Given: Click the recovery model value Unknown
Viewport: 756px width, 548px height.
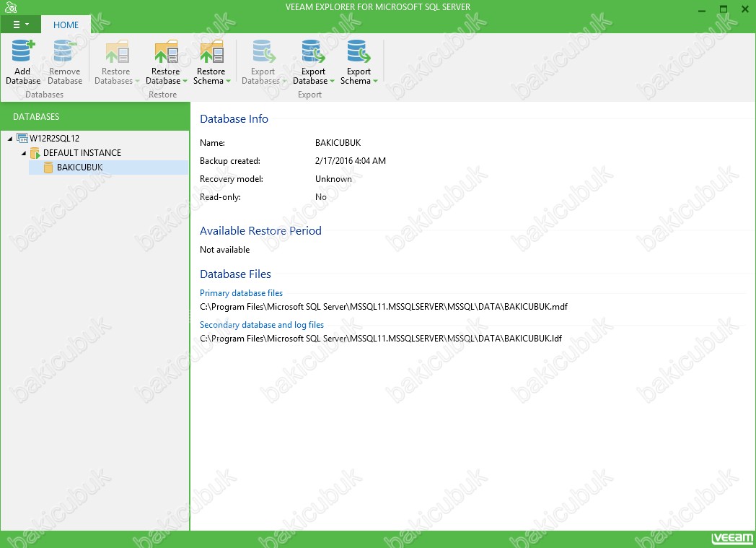Looking at the screenshot, I should 333,179.
